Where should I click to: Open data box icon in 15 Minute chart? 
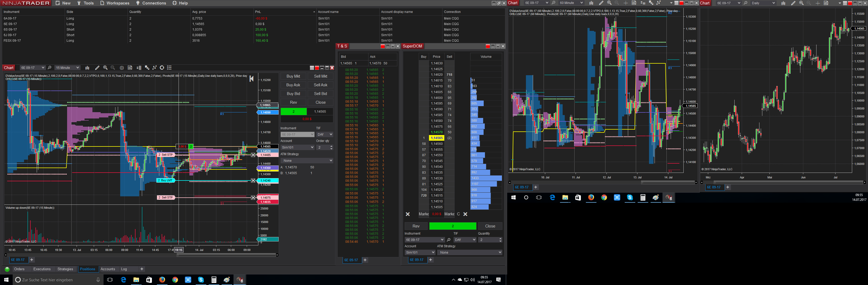click(x=130, y=68)
